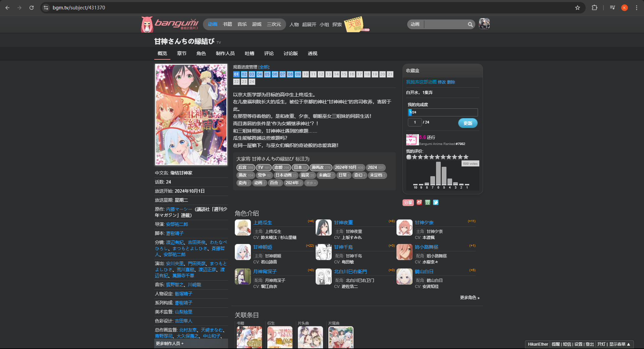Open 北白川巳右衛門 character avatar
This screenshot has height=349, width=644.
pos(324,277)
